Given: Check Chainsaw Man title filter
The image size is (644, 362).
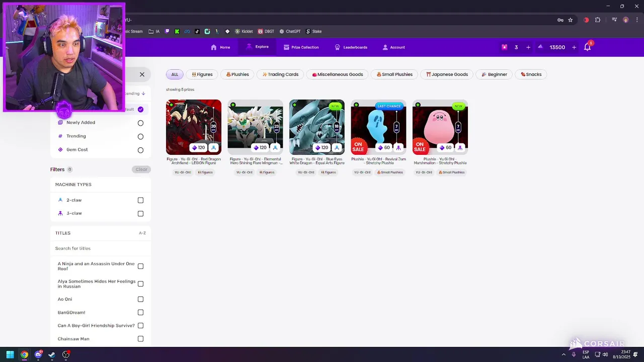Looking at the screenshot, I should click(x=140, y=339).
